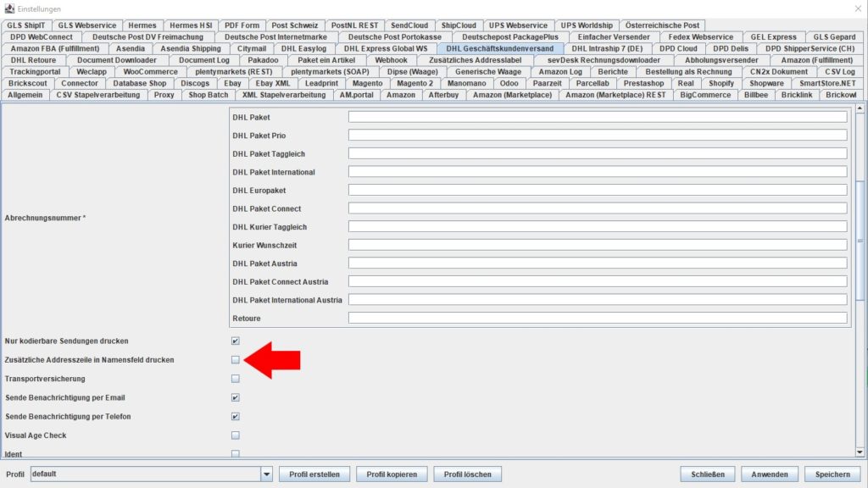Open the WooCommerce tab
868x488 pixels.
tap(151, 72)
